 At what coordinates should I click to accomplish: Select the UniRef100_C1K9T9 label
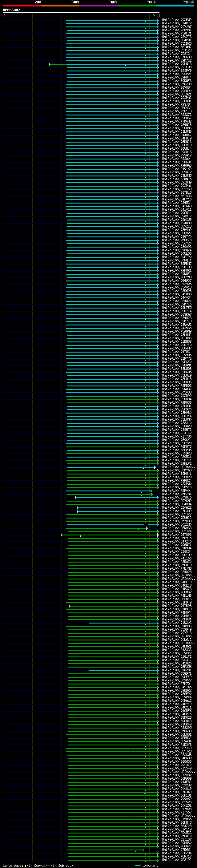tap(177, 603)
